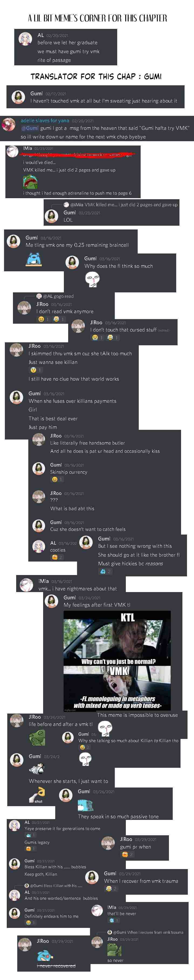Toggle the joy reaction under 'I don't read vmk anymore'

pos(59,319)
